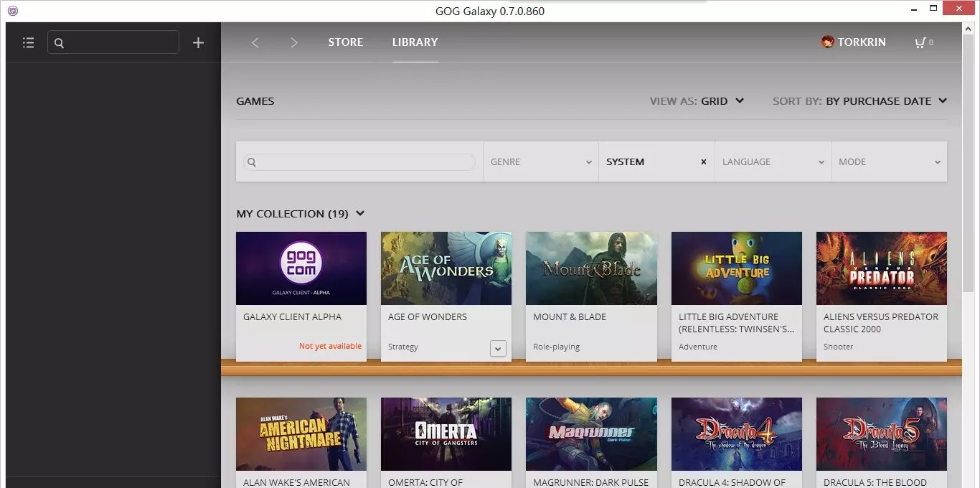
Task: Focus the games filter search field
Action: (x=359, y=162)
